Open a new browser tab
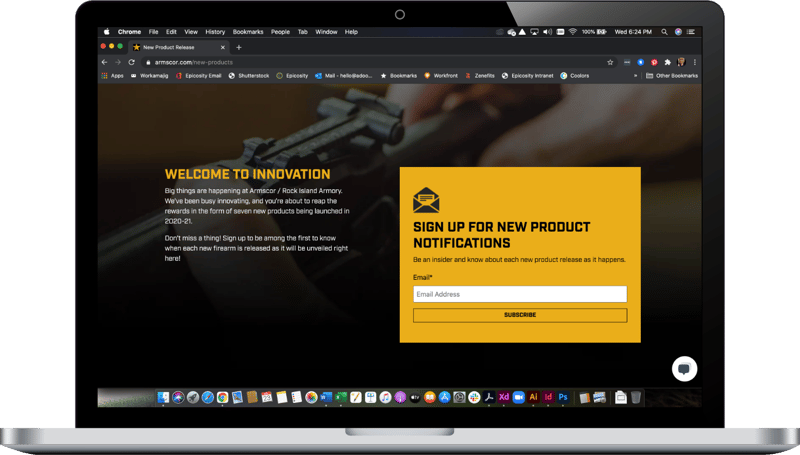This screenshot has width=800, height=455. (238, 47)
